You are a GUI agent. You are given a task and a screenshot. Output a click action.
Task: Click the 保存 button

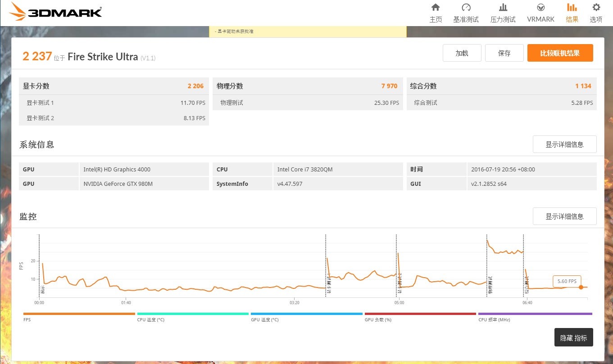tap(504, 53)
